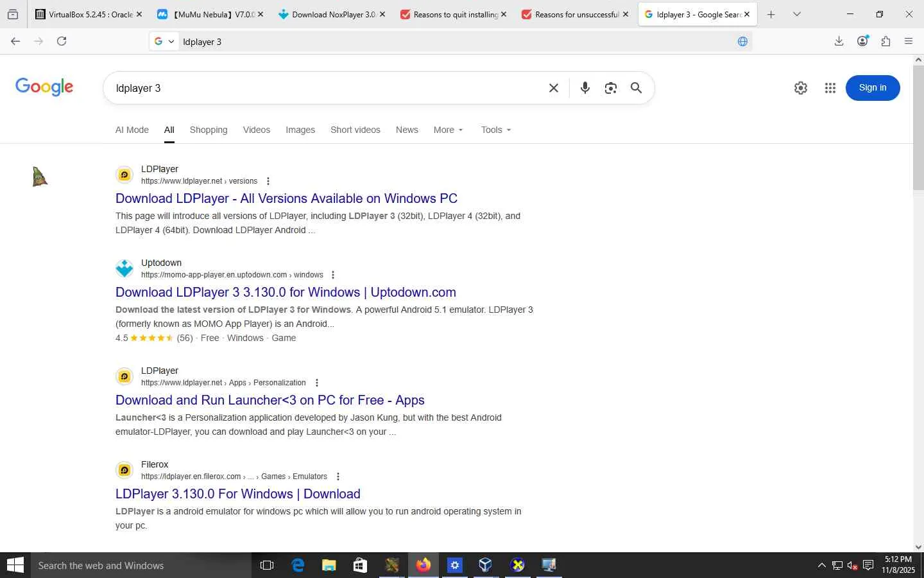Open the Firefox application menu
Image resolution: width=924 pixels, height=578 pixels.
(909, 41)
